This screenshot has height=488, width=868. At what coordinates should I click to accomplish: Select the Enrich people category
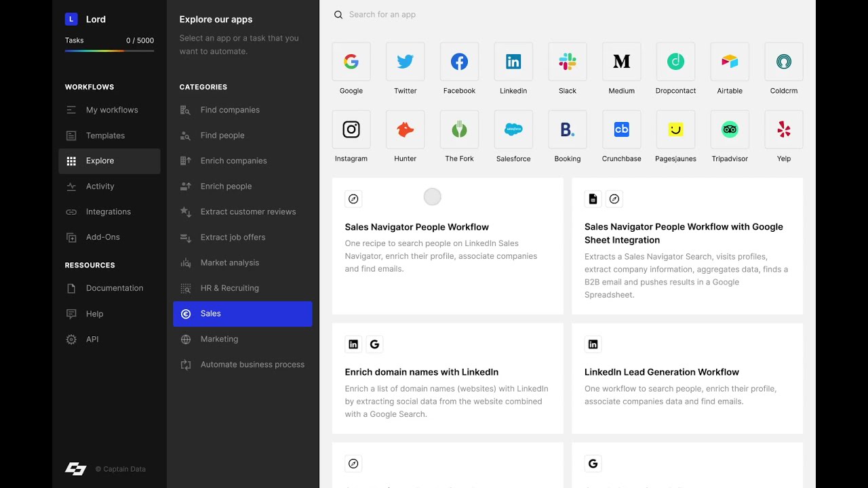click(x=243, y=186)
